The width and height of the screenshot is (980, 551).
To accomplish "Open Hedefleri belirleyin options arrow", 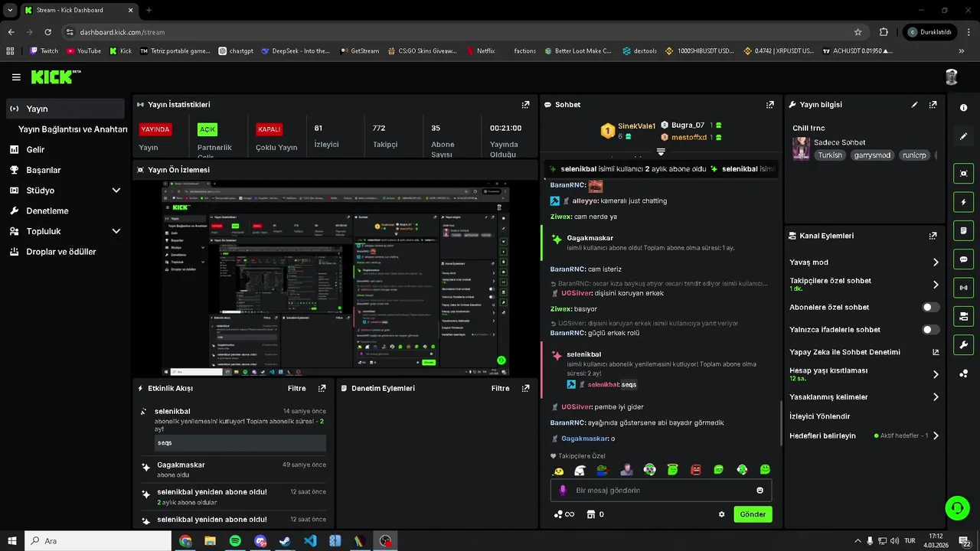I will pos(936,435).
